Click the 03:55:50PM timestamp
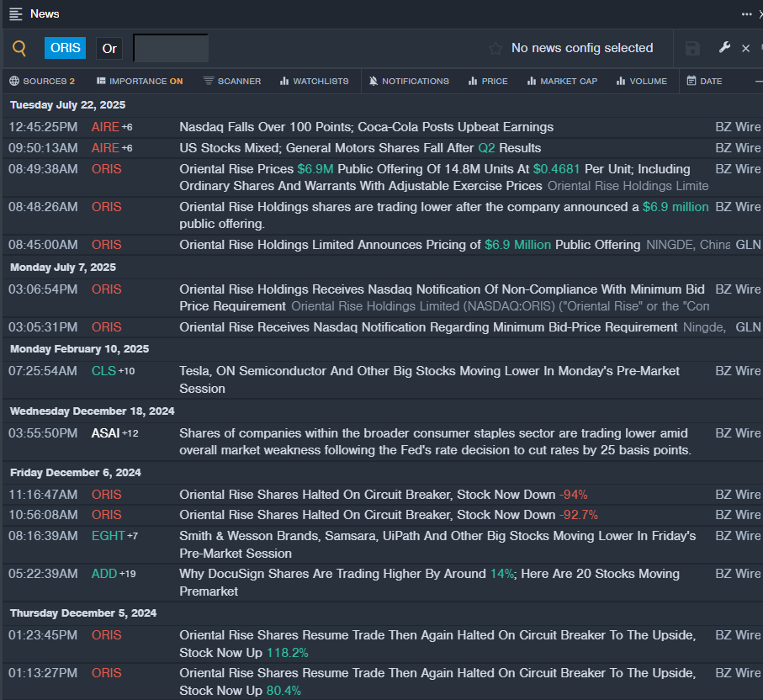The height and width of the screenshot is (700, 763). (x=43, y=433)
